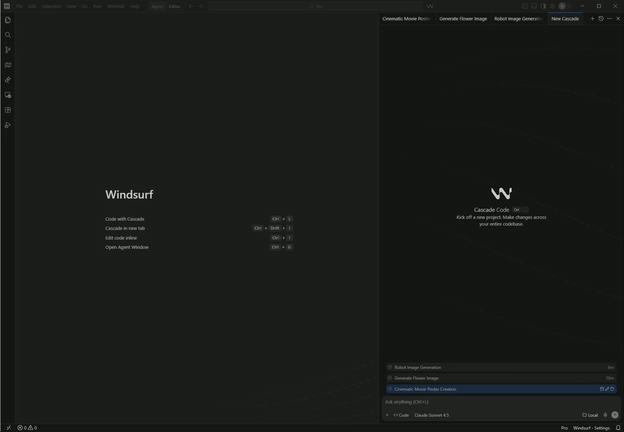This screenshot has width=624, height=432.
Task: Click Edit code inline link
Action: point(121,238)
